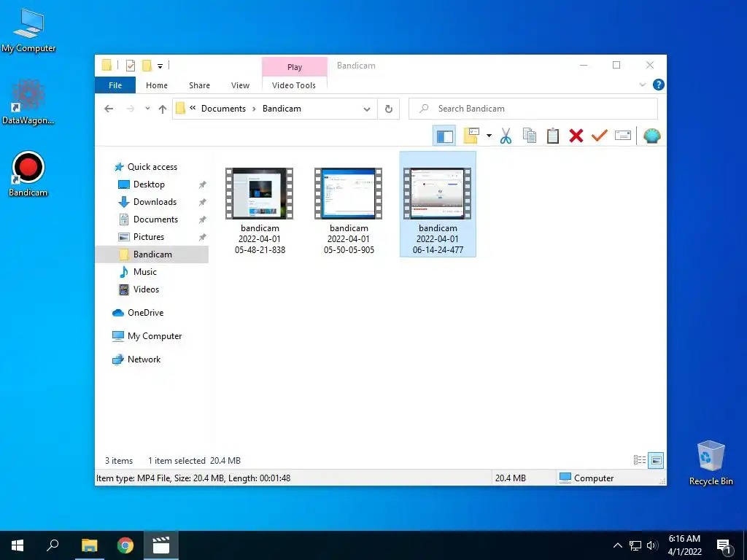The height and width of the screenshot is (560, 747).
Task: Open Desktop in the navigation pane
Action: click(149, 184)
